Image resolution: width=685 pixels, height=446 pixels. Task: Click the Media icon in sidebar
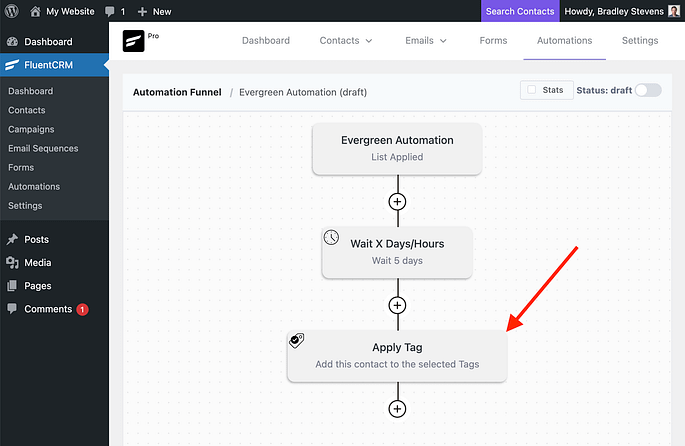12,263
